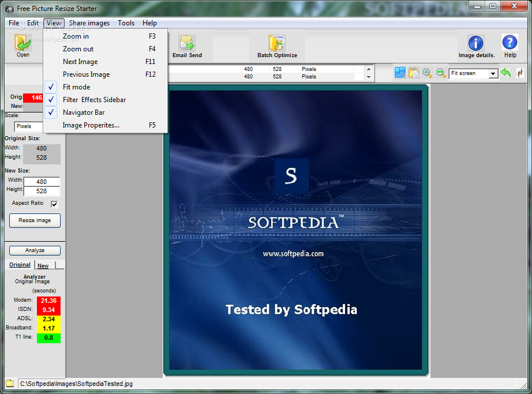Click the size list scroll up arrow
The image size is (532, 394).
[x=369, y=69]
